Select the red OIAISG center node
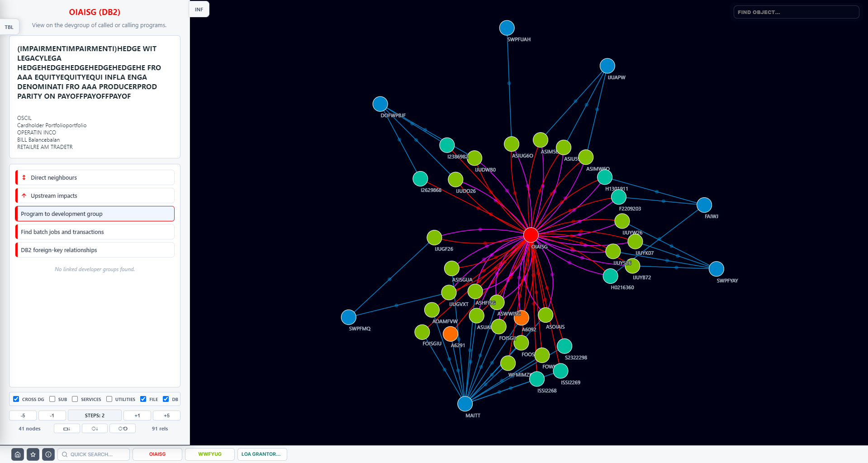 click(x=531, y=235)
